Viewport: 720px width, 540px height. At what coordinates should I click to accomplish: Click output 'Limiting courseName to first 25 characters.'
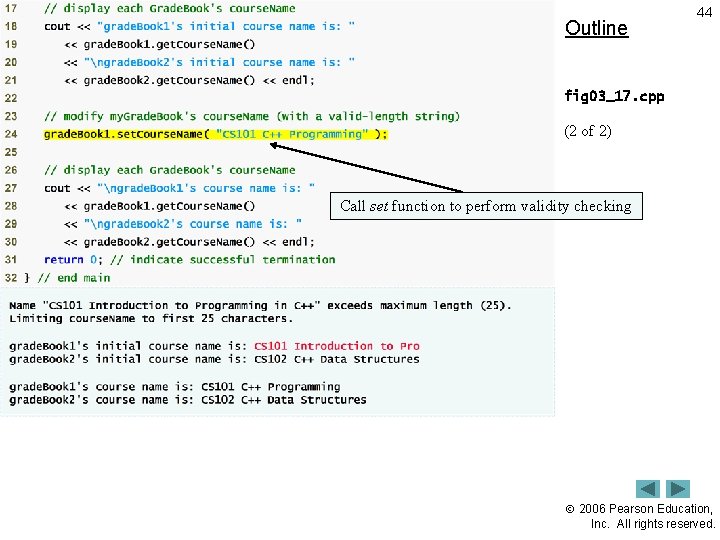(x=151, y=318)
